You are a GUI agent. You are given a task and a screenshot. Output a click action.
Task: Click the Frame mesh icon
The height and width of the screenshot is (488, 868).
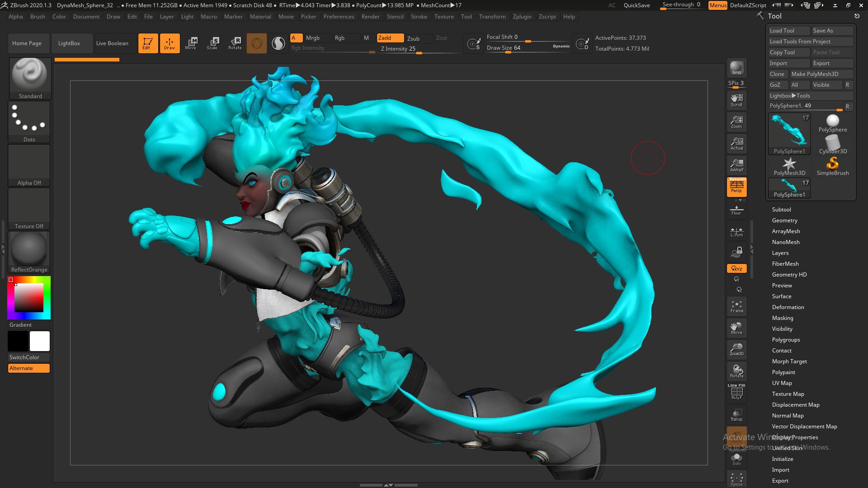pos(736,306)
